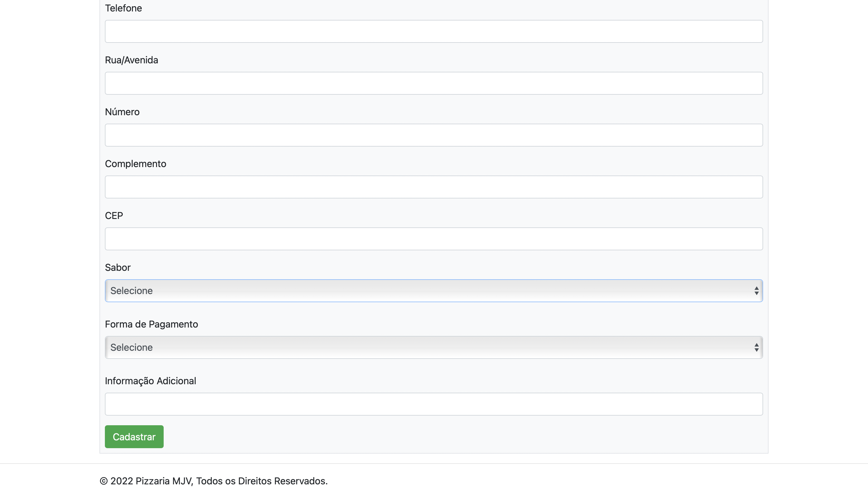Viewport: 868px width, 494px height.
Task: Click inside the Número field
Action: pyautogui.click(x=434, y=135)
